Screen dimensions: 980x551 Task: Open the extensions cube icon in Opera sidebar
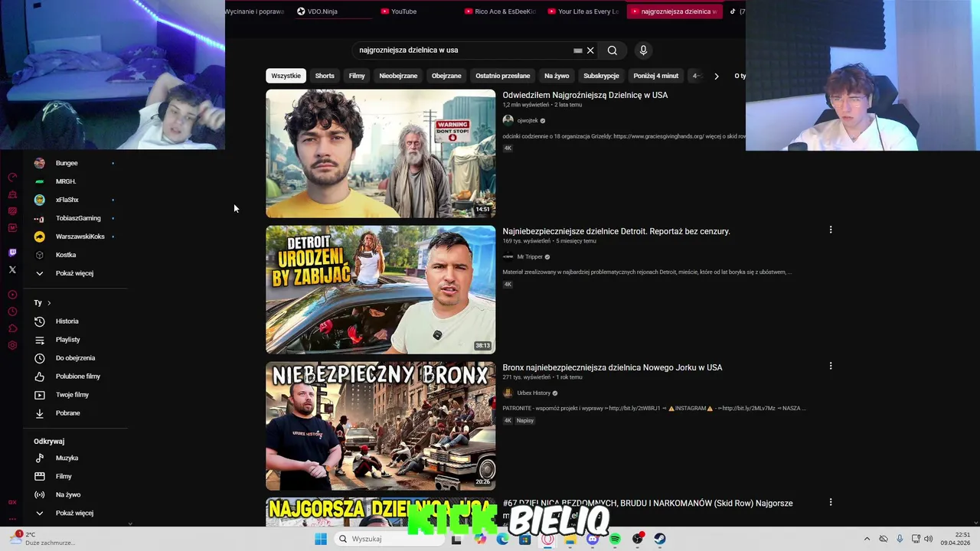tap(12, 328)
